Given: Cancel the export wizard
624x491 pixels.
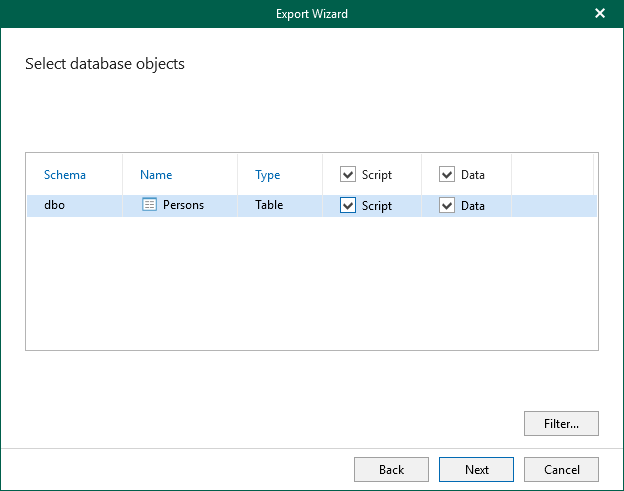Looking at the screenshot, I should pyautogui.click(x=561, y=469).
